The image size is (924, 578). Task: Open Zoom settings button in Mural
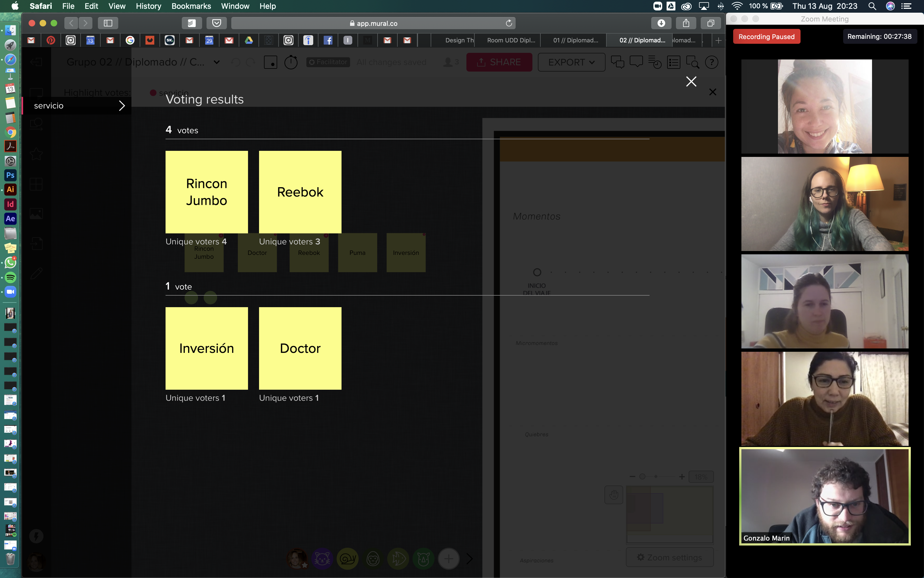(x=670, y=557)
